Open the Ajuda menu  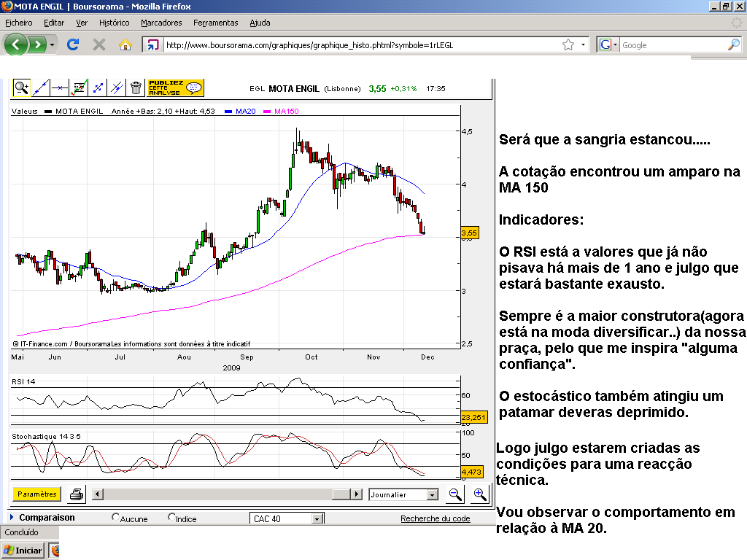point(260,23)
